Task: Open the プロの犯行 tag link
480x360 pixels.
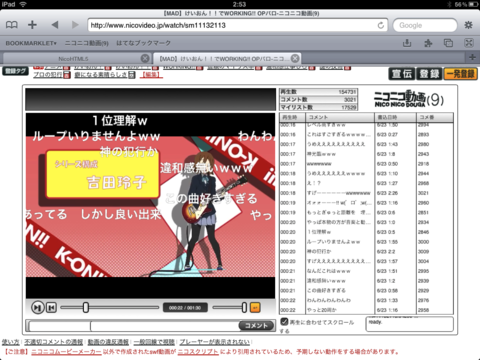Action: coord(48,75)
